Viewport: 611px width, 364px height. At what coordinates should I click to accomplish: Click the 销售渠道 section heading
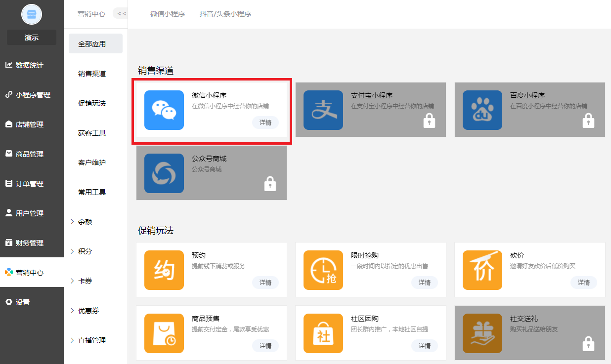pos(156,71)
